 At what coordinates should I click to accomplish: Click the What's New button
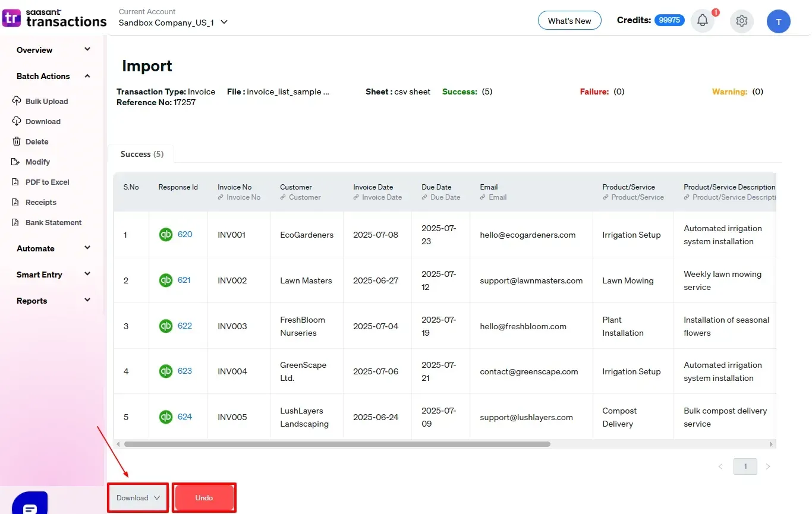[569, 21]
